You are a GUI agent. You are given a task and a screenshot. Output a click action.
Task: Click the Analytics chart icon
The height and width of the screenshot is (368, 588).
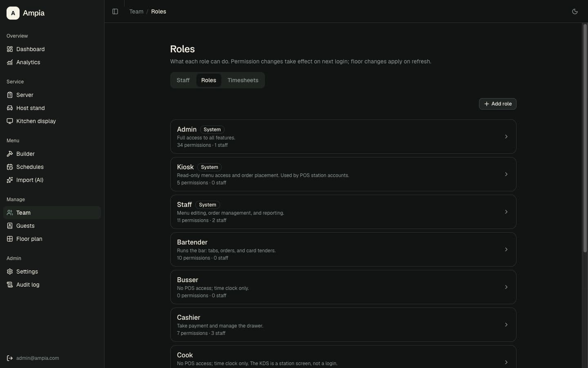10,62
